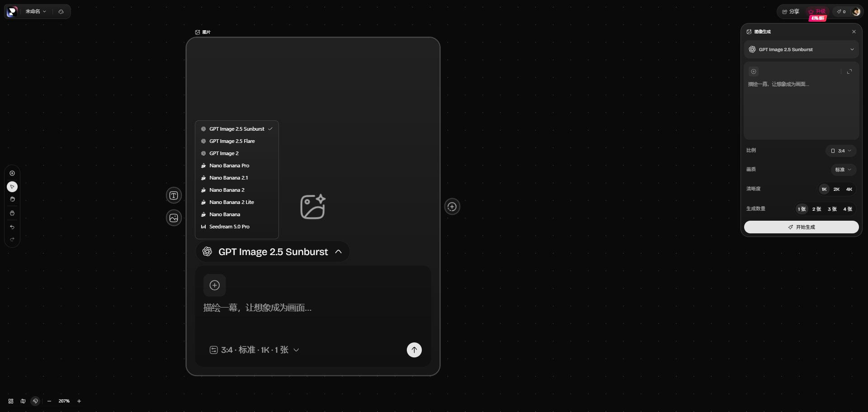
Task: Click the add reference plus in card prompt
Action: click(215, 285)
